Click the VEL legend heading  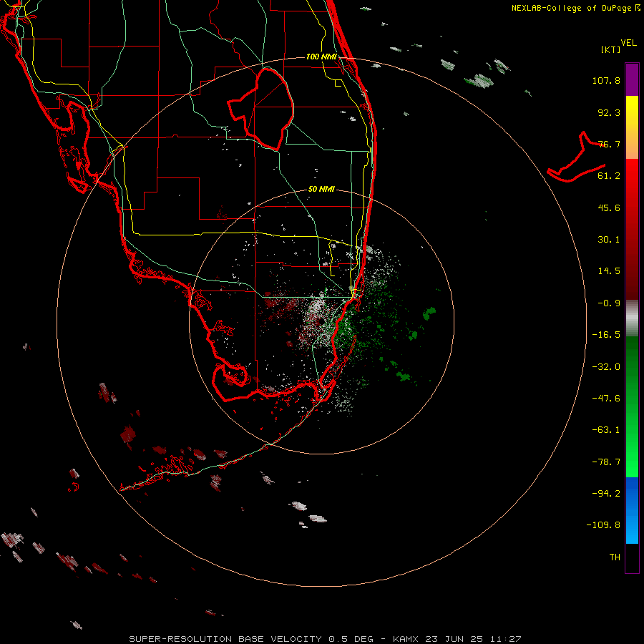click(x=628, y=43)
